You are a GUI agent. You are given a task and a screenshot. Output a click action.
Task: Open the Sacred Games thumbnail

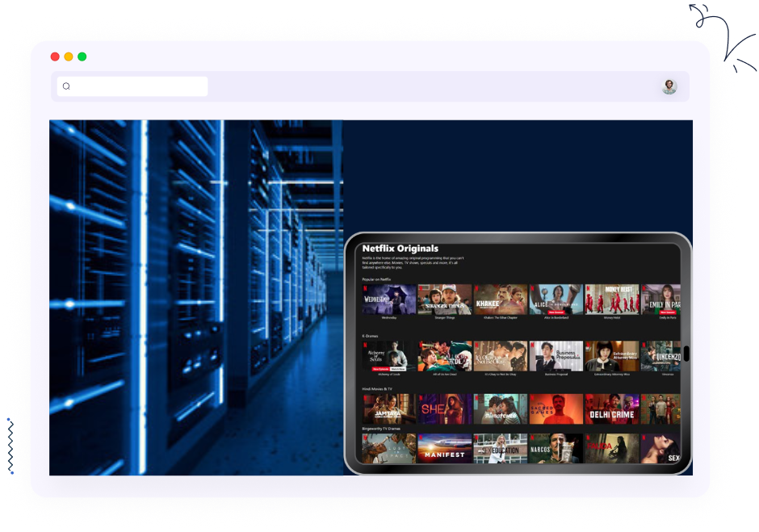coord(556,408)
